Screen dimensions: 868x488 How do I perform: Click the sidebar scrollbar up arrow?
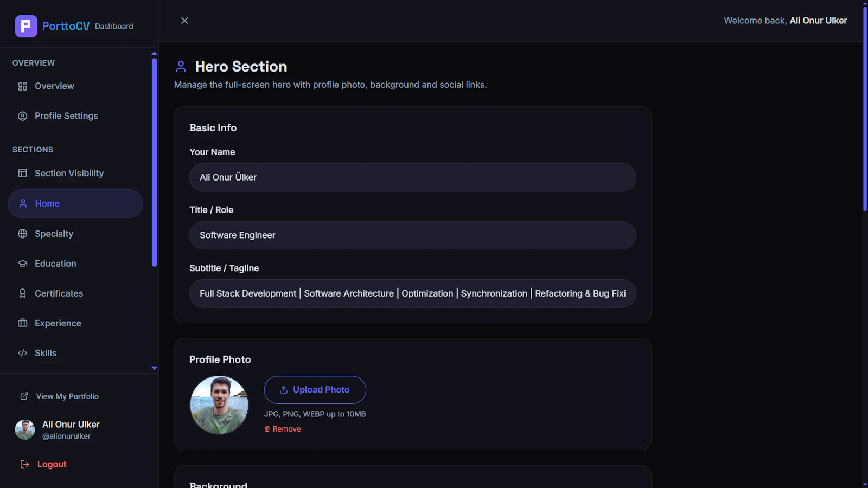[x=155, y=53]
